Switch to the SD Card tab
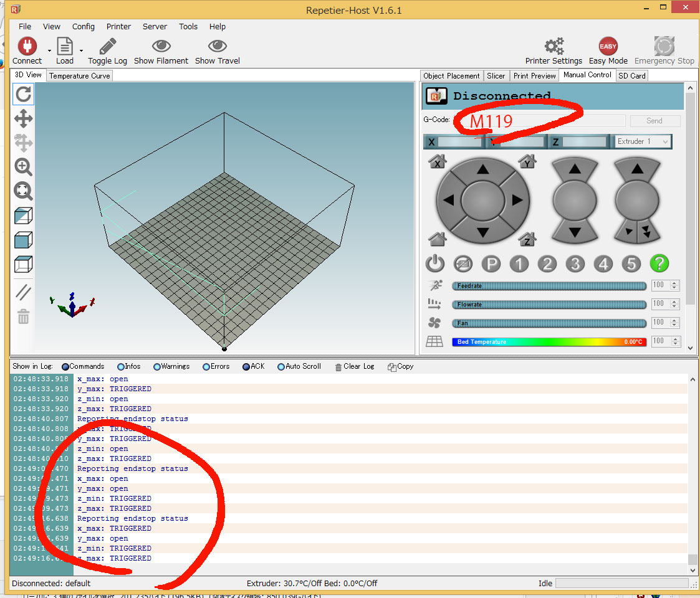This screenshot has height=598, width=700. (631, 76)
